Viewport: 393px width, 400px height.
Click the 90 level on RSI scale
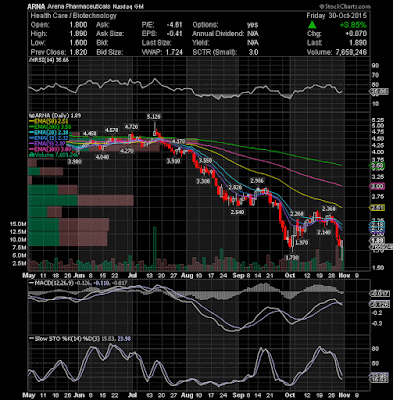point(375,66)
